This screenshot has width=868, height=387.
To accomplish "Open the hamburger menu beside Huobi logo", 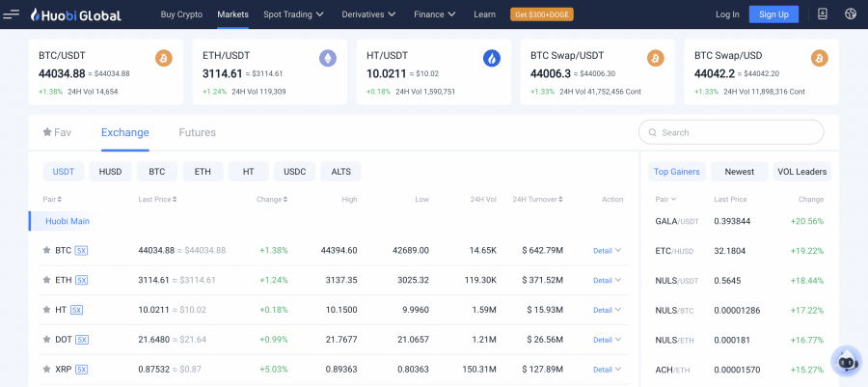I will (12, 14).
